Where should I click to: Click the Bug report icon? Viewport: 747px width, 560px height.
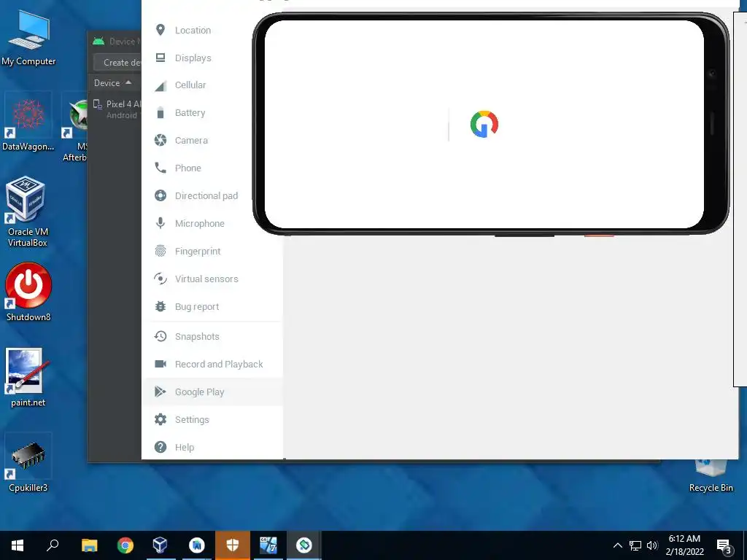160,306
